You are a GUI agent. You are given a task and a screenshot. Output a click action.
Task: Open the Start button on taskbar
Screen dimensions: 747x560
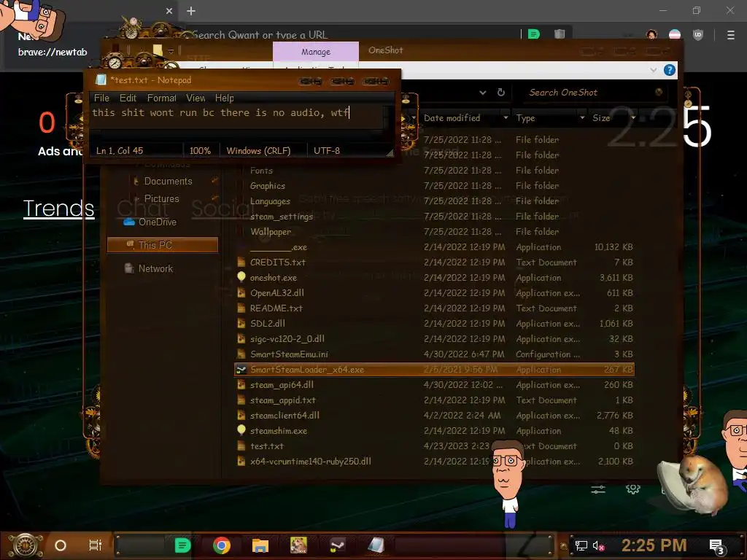click(x=26, y=545)
